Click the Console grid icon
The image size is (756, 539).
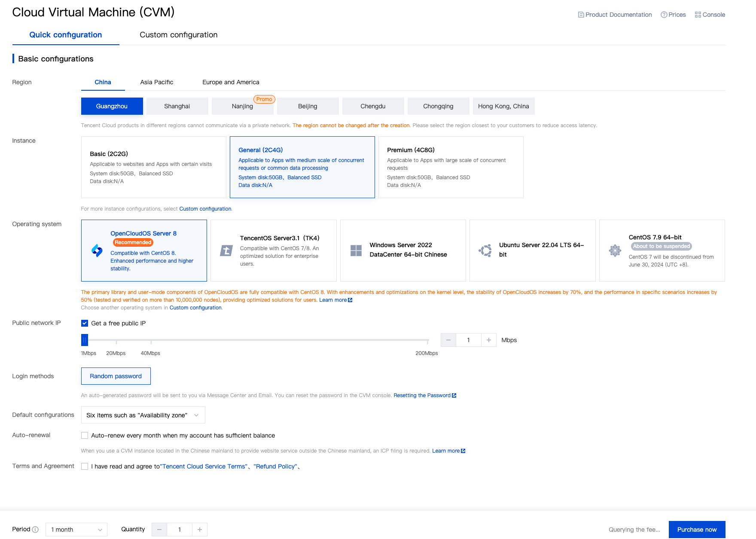(698, 15)
